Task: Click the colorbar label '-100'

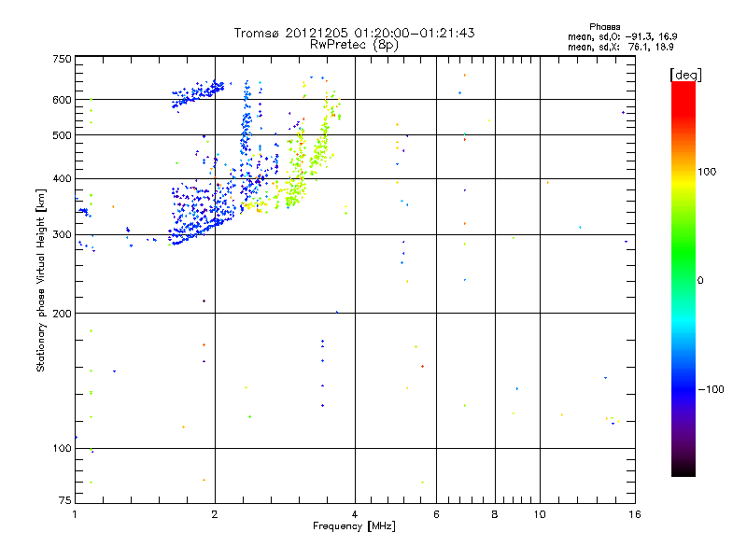Action: pyautogui.click(x=711, y=389)
